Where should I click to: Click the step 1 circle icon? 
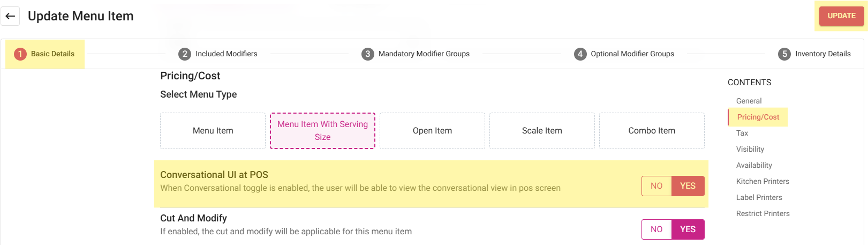pyautogui.click(x=20, y=54)
